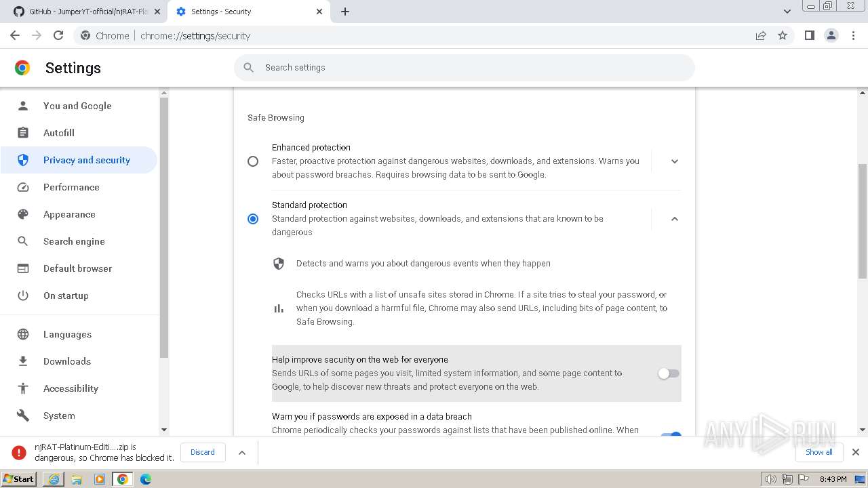868x488 pixels.
Task: Open Appearance settings section
Action: (79, 214)
